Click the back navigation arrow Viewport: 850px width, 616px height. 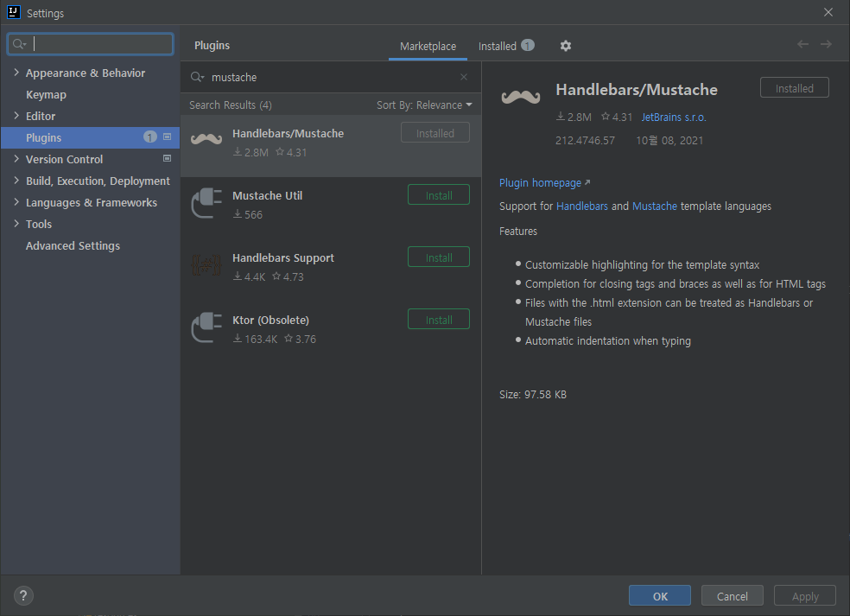[x=802, y=44]
